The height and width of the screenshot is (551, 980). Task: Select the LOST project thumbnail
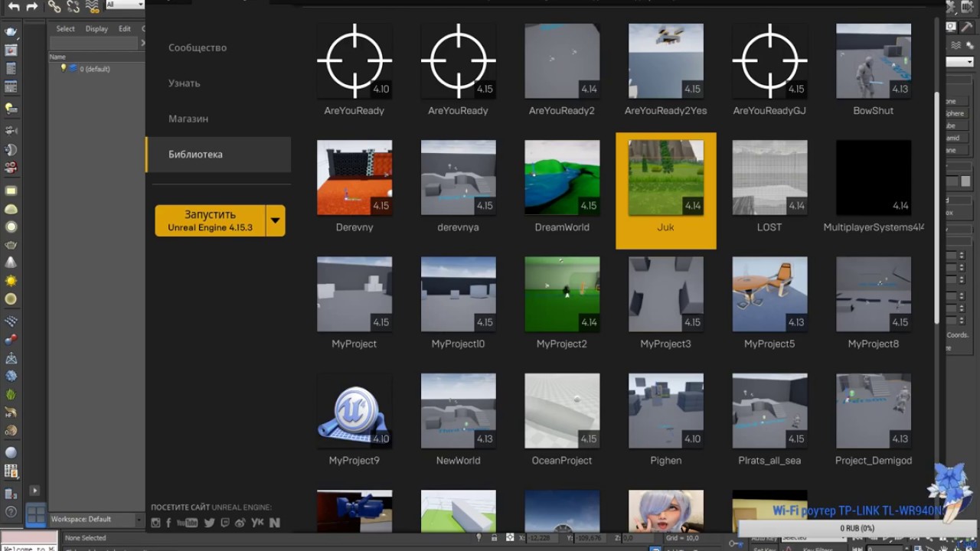769,178
